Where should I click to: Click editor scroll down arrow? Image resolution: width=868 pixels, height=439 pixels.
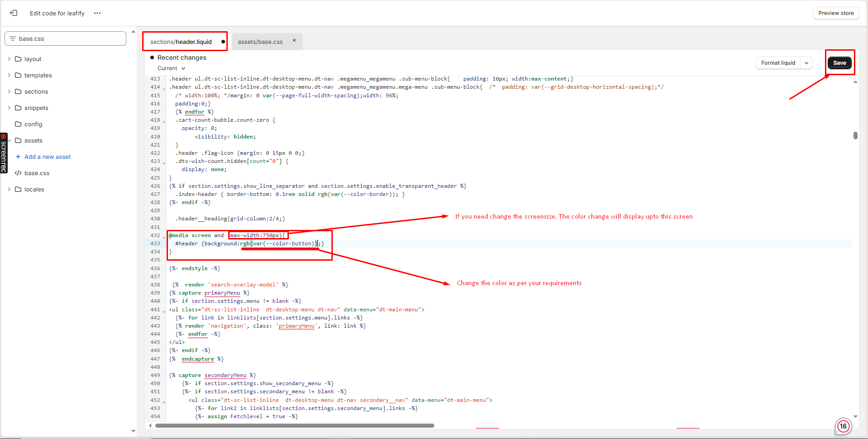(855, 416)
